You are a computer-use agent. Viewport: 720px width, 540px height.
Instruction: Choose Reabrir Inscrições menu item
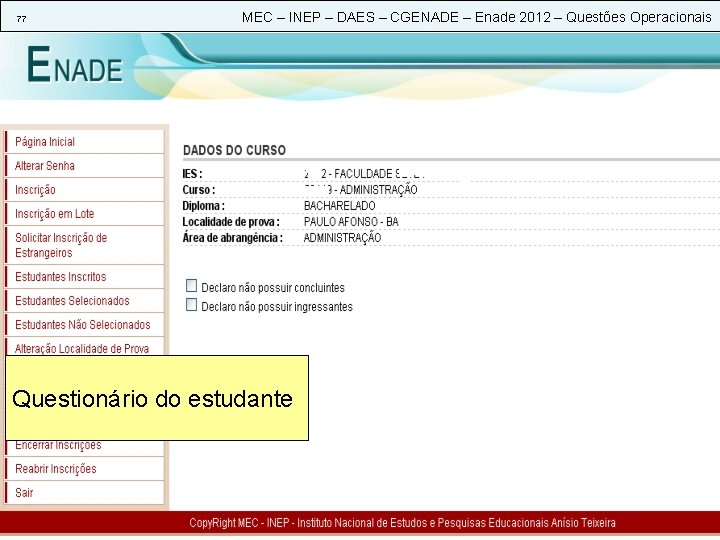point(84,469)
